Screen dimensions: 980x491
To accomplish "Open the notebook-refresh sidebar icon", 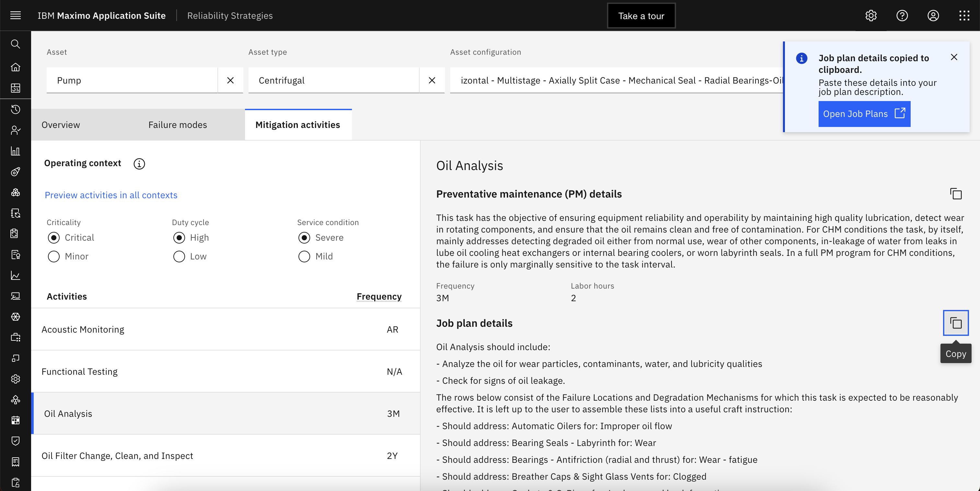I will click(x=15, y=213).
